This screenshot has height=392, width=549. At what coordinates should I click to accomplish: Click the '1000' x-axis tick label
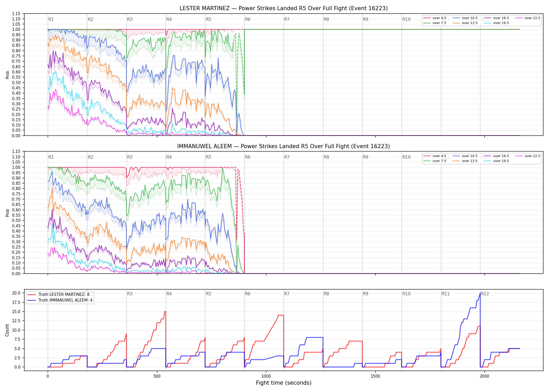(x=266, y=376)
